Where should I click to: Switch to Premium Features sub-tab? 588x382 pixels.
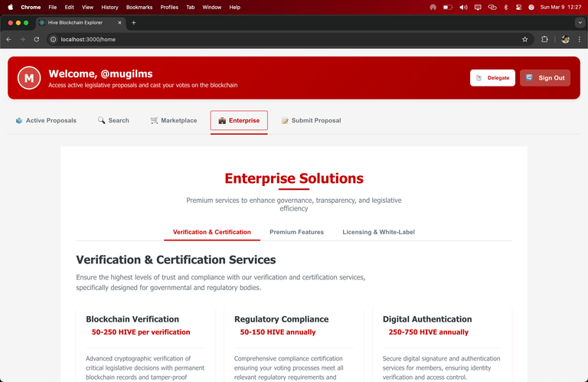pos(296,232)
